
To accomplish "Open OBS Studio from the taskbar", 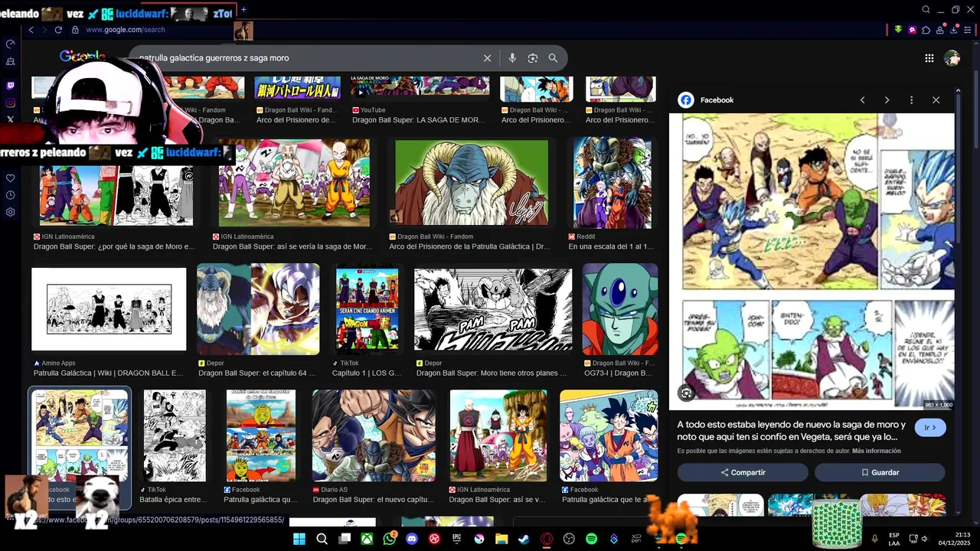I will 569,539.
